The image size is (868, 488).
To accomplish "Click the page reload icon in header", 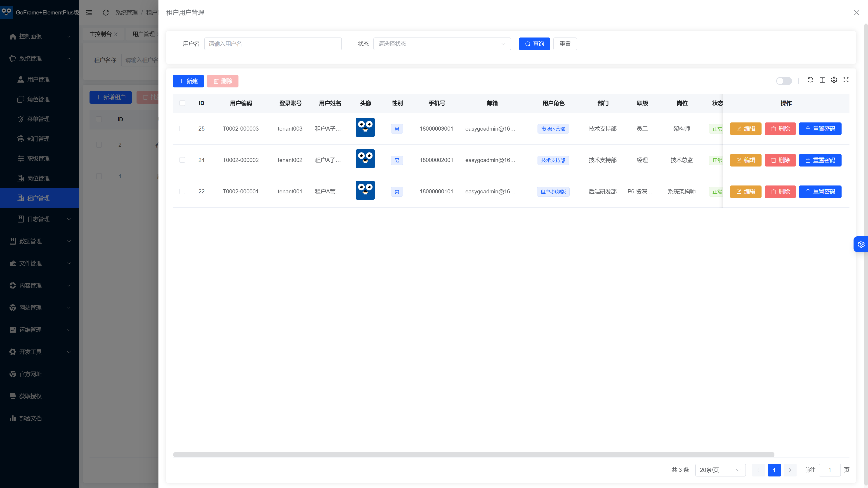I will click(x=106, y=12).
